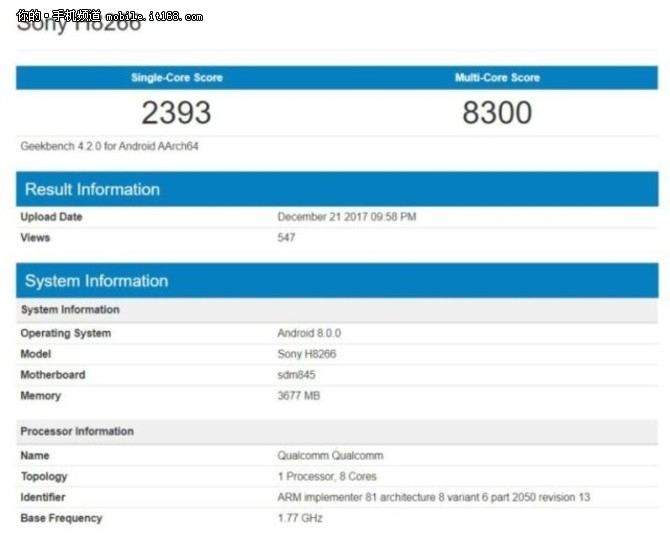Screen dimensions: 670x538
Task: Click the Processor Information subheader
Action: click(x=77, y=431)
